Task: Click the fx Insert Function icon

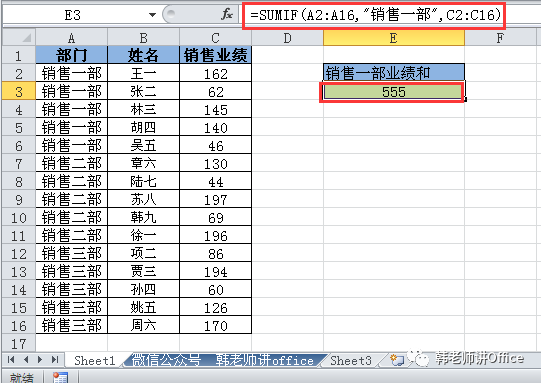Action: [227, 14]
